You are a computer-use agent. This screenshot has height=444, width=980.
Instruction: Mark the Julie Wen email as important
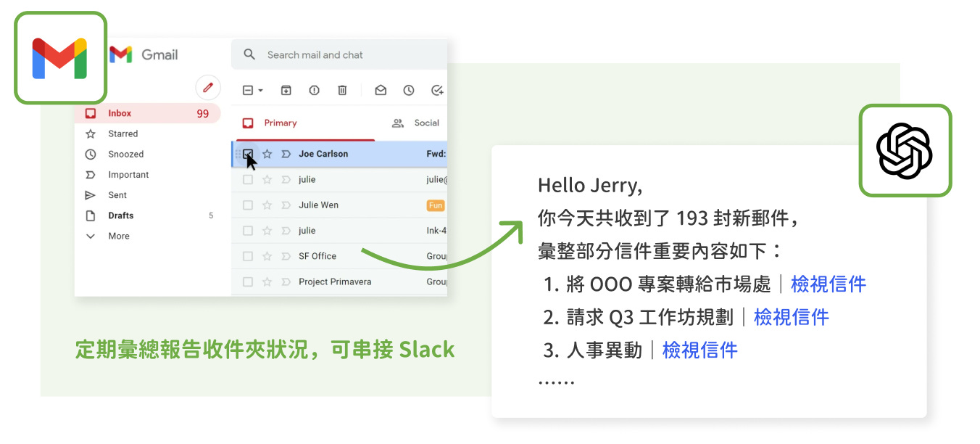pos(286,205)
